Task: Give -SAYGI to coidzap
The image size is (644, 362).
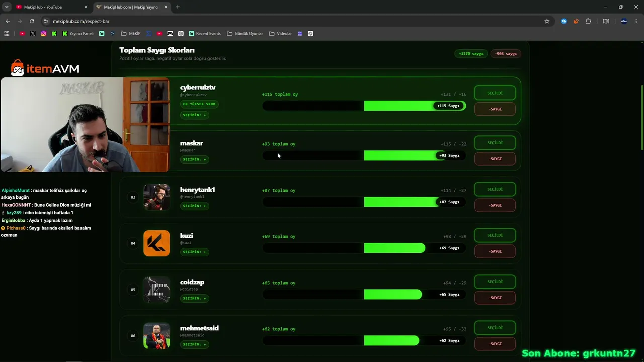Action: click(495, 298)
